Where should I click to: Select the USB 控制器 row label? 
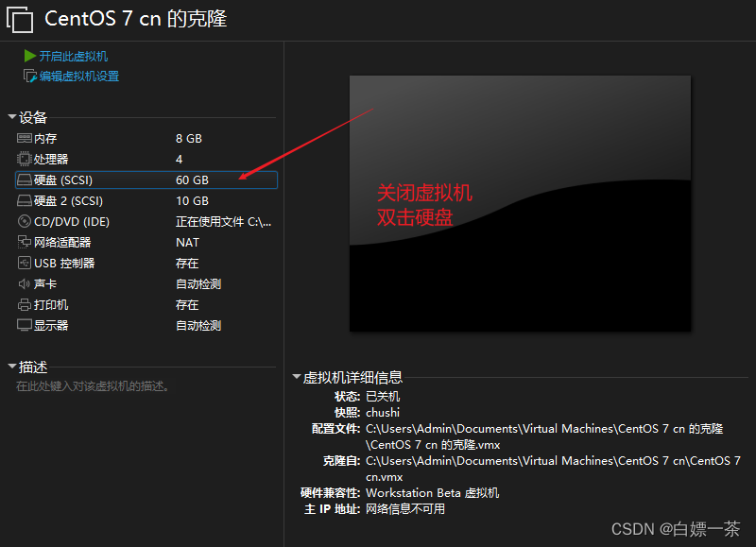coord(64,263)
